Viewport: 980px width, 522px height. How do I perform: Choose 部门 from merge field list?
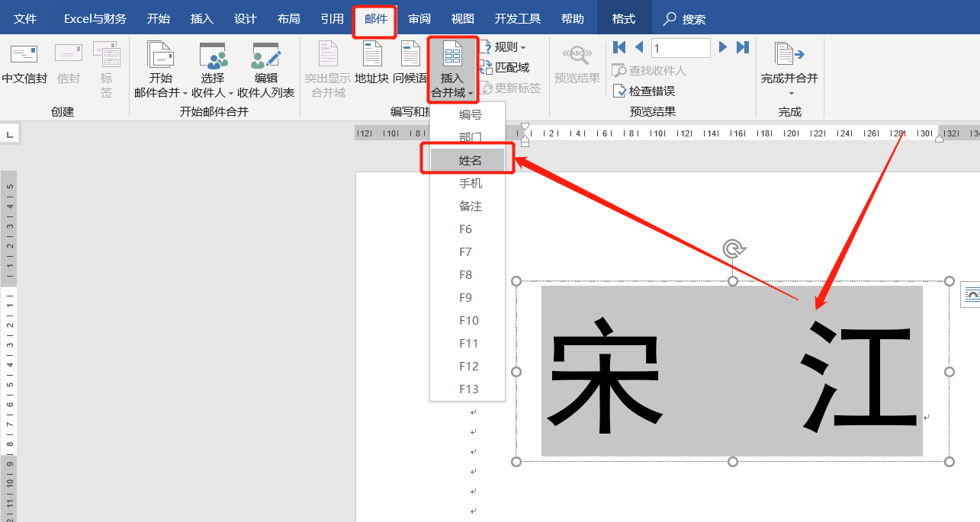coord(468,138)
